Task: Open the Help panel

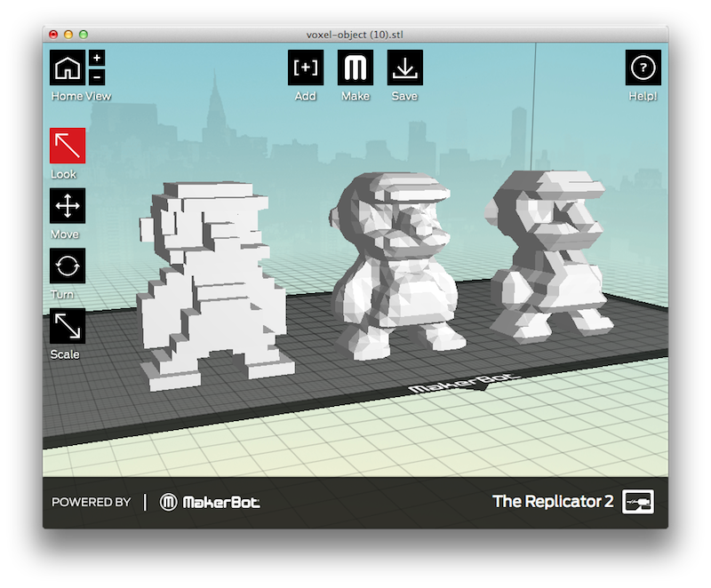Action: pos(642,69)
